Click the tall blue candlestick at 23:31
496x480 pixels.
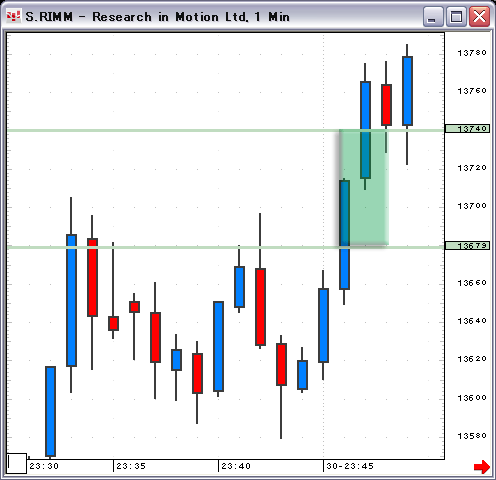71,300
